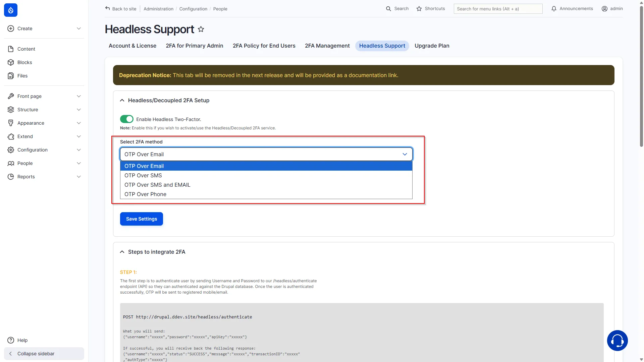Viewport: 644px width, 362px height.
Task: Click the Create plus icon
Action: [x=11, y=28]
